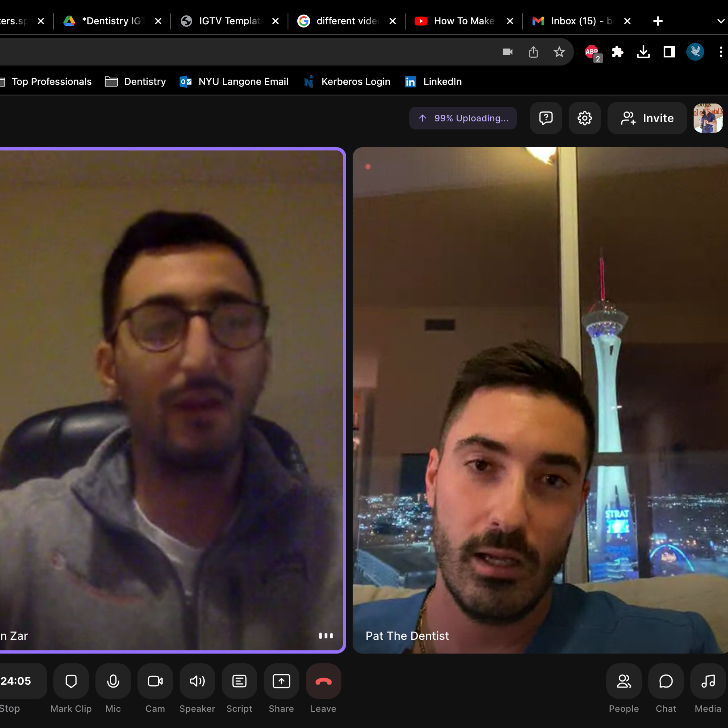
Task: Toggle the Speaker button
Action: pos(197,681)
